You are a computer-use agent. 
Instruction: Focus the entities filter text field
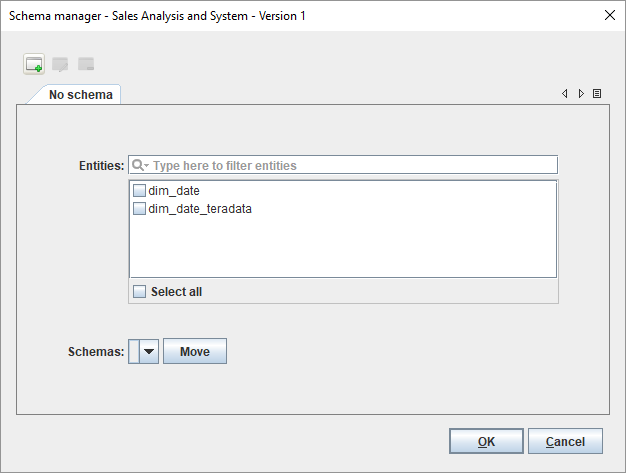click(x=350, y=165)
